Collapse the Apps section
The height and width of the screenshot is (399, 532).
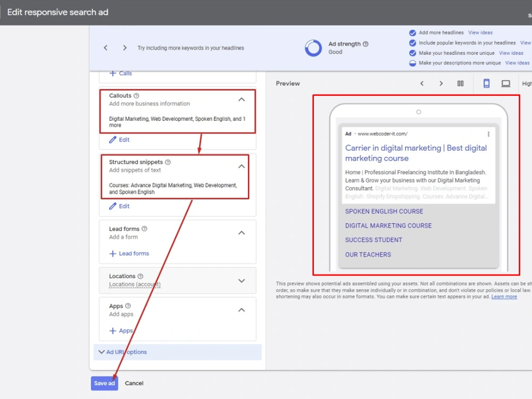[241, 310]
